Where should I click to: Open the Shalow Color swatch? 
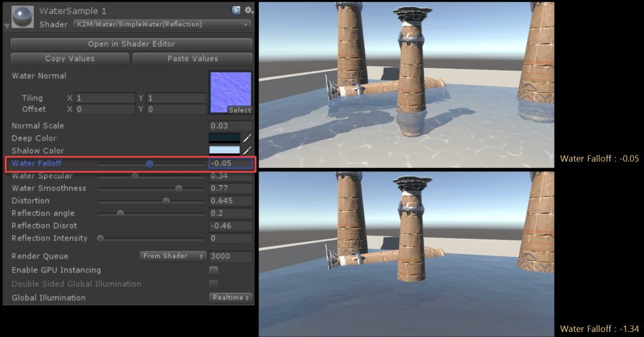click(x=224, y=151)
